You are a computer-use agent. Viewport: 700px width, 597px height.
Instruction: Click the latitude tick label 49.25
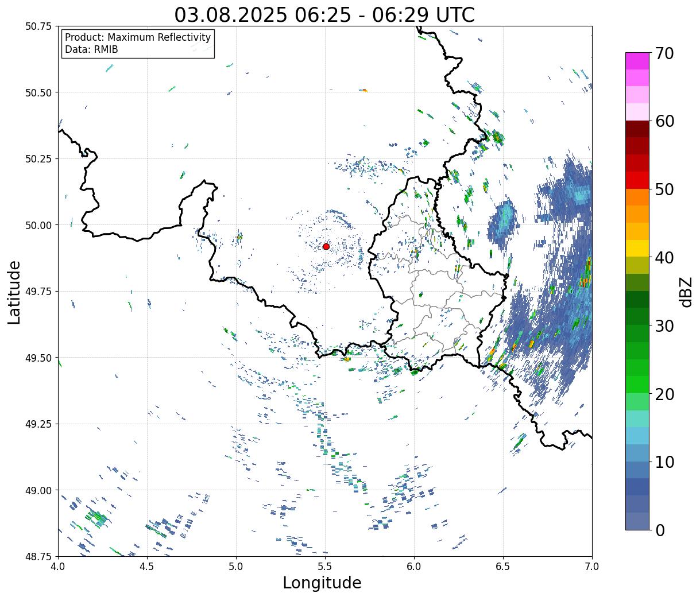click(x=38, y=424)
